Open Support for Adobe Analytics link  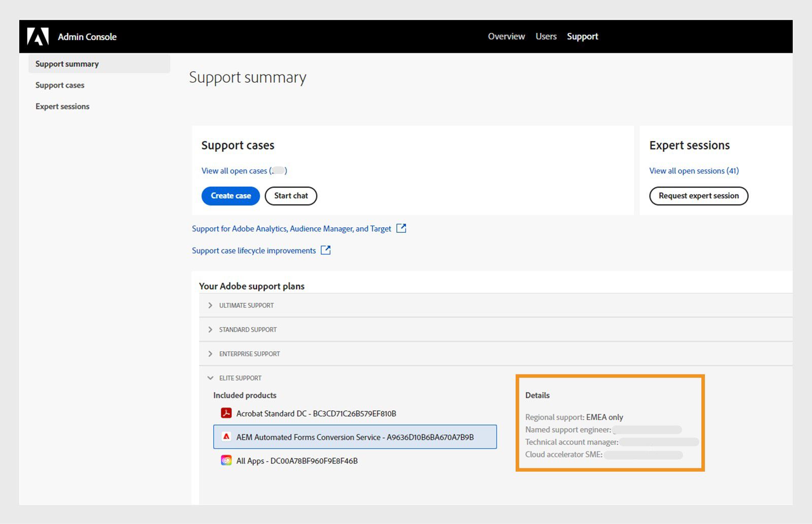click(291, 229)
